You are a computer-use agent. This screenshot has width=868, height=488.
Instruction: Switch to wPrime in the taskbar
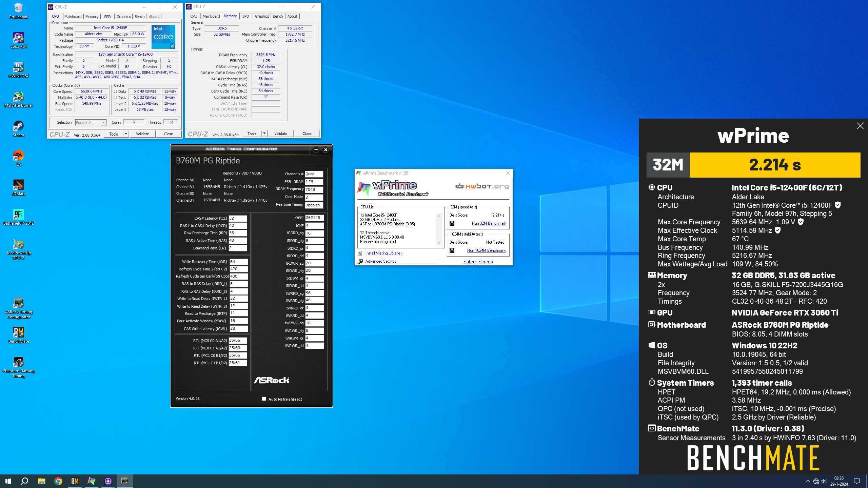click(x=92, y=481)
